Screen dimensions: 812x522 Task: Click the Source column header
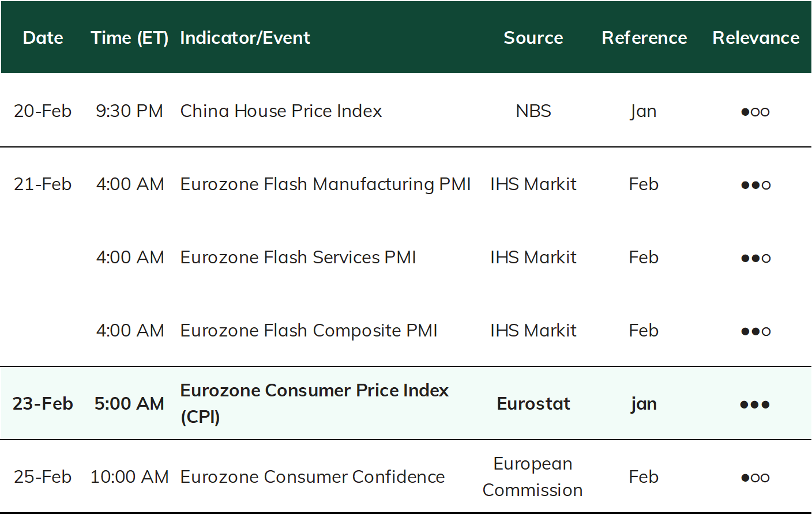pyautogui.click(x=533, y=38)
